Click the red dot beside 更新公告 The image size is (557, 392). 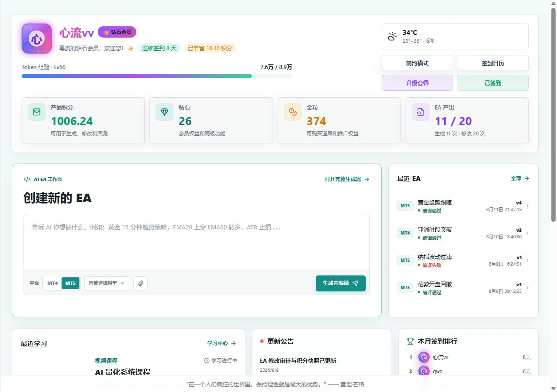(x=262, y=341)
